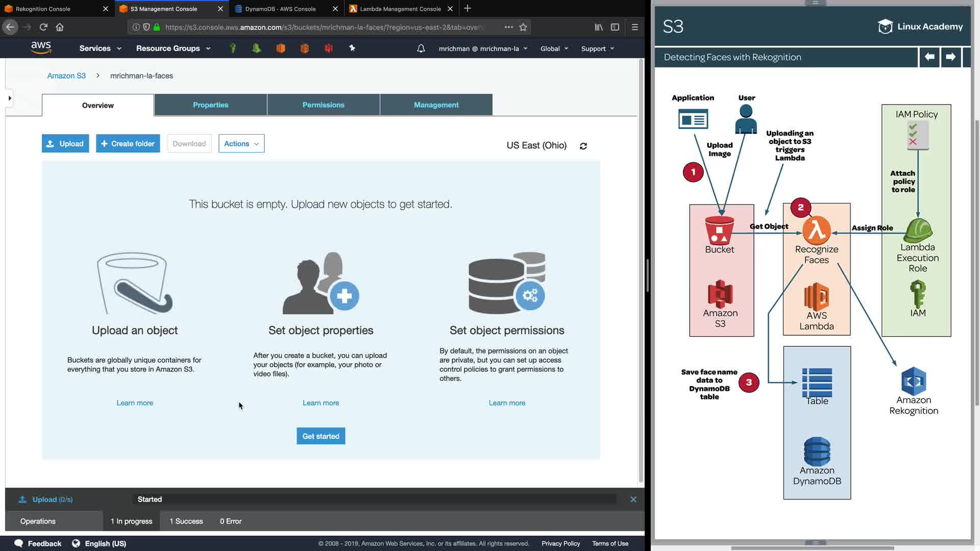Open the notifications bell icon
Screen dimensions: 980x551
[421, 48]
